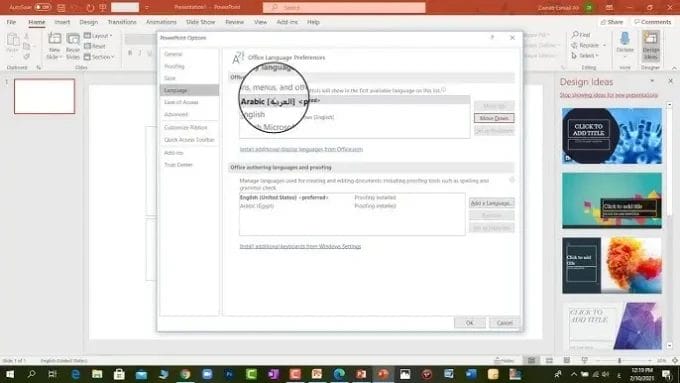Select the coronavirus design idea thumbnail
This screenshot has width=680, height=383.
pyautogui.click(x=611, y=136)
